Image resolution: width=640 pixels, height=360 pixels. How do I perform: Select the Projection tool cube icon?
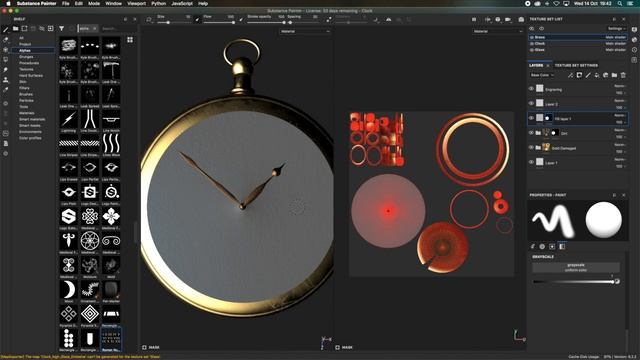[x=6, y=49]
